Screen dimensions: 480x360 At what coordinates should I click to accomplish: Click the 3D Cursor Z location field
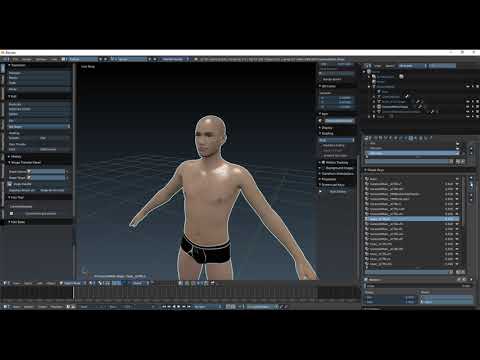click(337, 107)
